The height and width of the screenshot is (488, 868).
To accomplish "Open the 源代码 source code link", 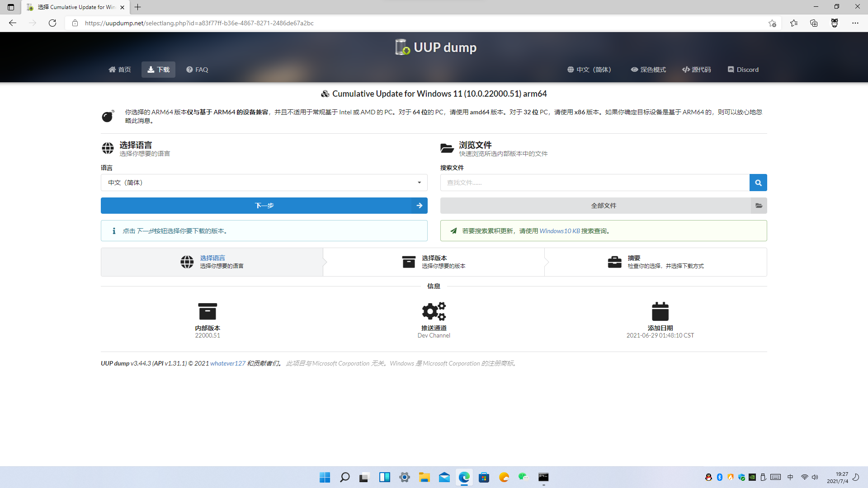I will click(696, 70).
